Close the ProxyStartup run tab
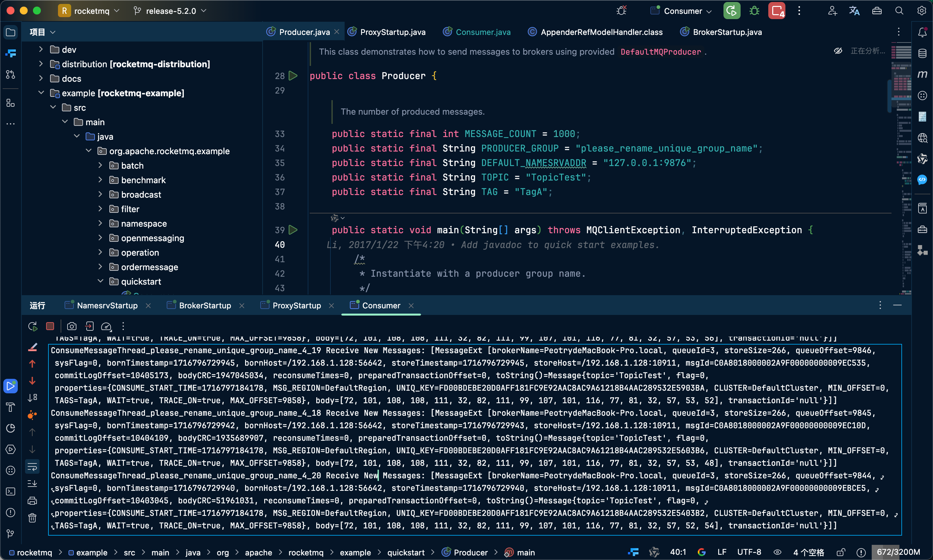The image size is (933, 560). click(331, 306)
